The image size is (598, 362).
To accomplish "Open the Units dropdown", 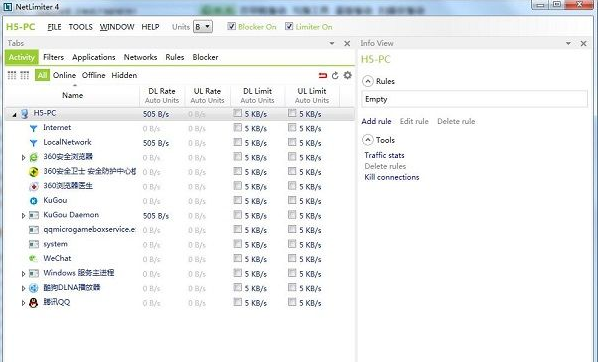I will click(x=203, y=27).
